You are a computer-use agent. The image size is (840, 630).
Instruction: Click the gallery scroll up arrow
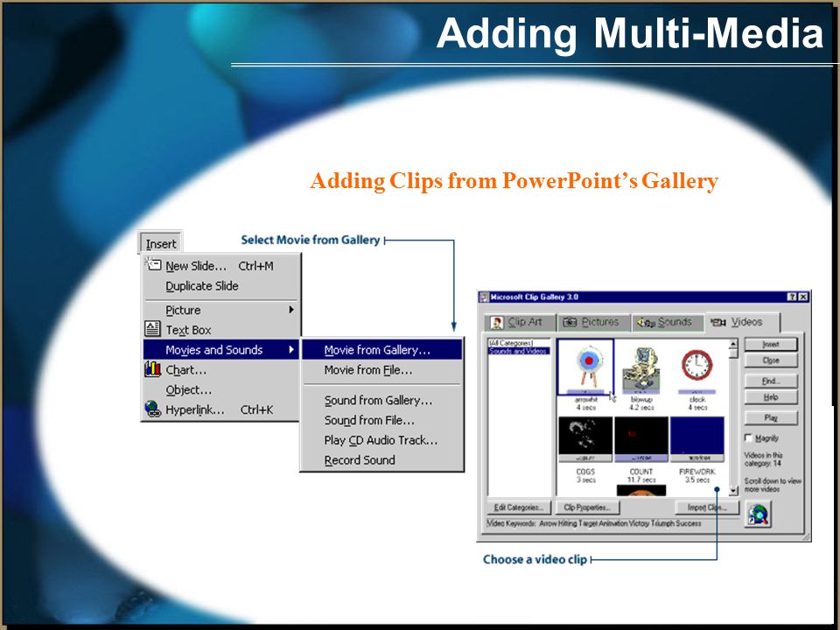(733, 343)
